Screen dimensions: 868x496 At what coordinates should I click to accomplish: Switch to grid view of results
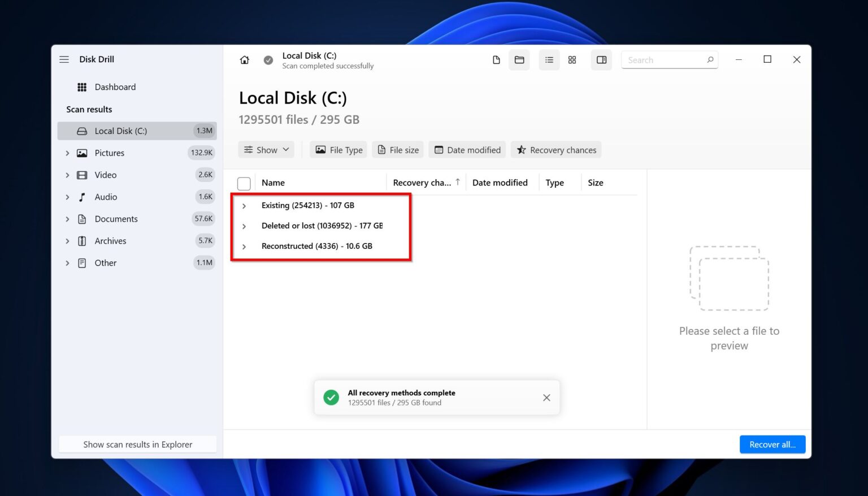572,59
